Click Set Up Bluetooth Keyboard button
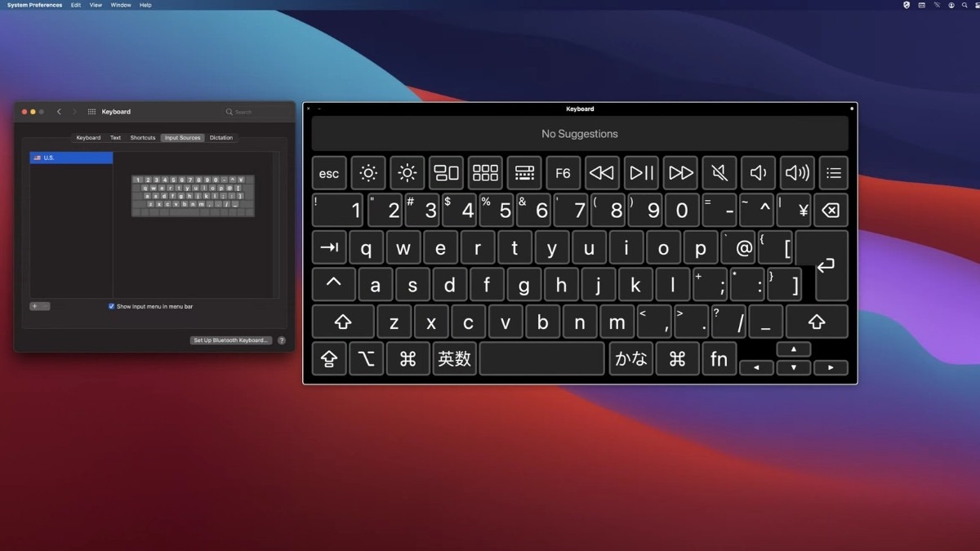Screen dimensions: 980x551 pyautogui.click(x=231, y=340)
